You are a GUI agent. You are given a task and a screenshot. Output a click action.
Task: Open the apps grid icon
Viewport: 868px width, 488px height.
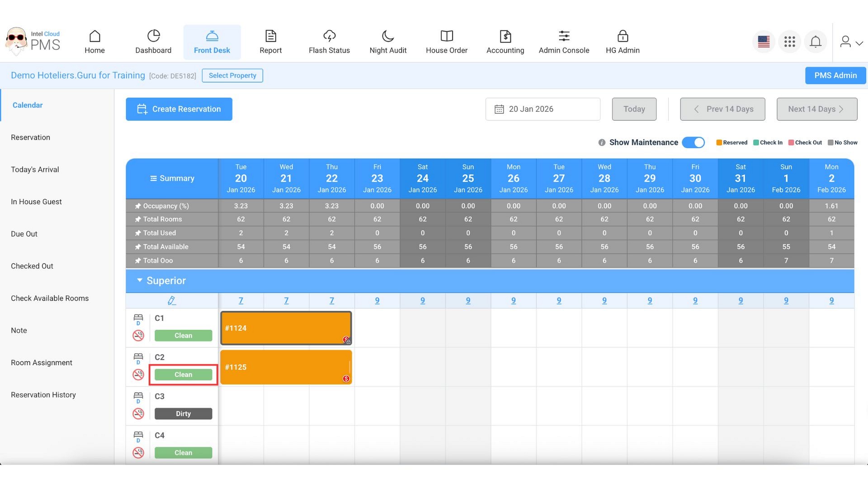789,42
